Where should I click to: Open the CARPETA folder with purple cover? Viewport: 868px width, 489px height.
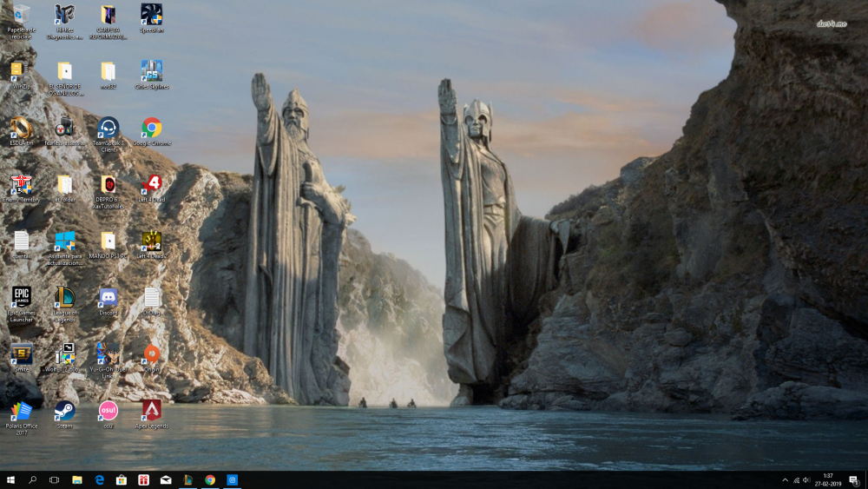click(108, 21)
